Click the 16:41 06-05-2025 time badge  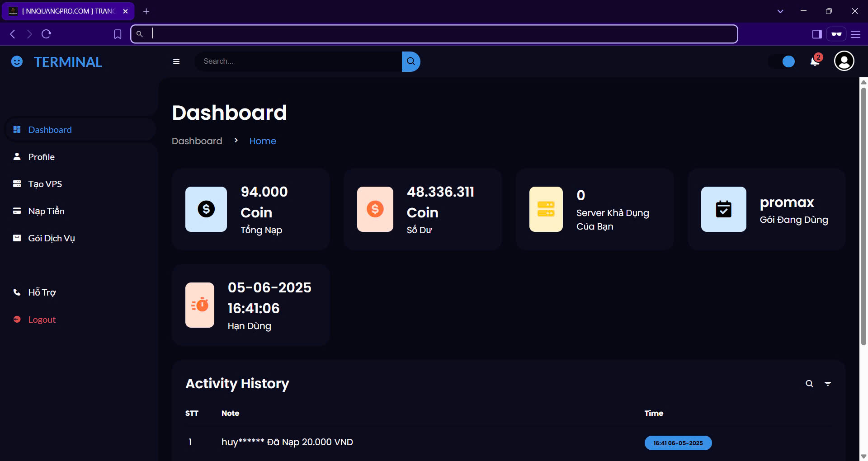tap(678, 443)
